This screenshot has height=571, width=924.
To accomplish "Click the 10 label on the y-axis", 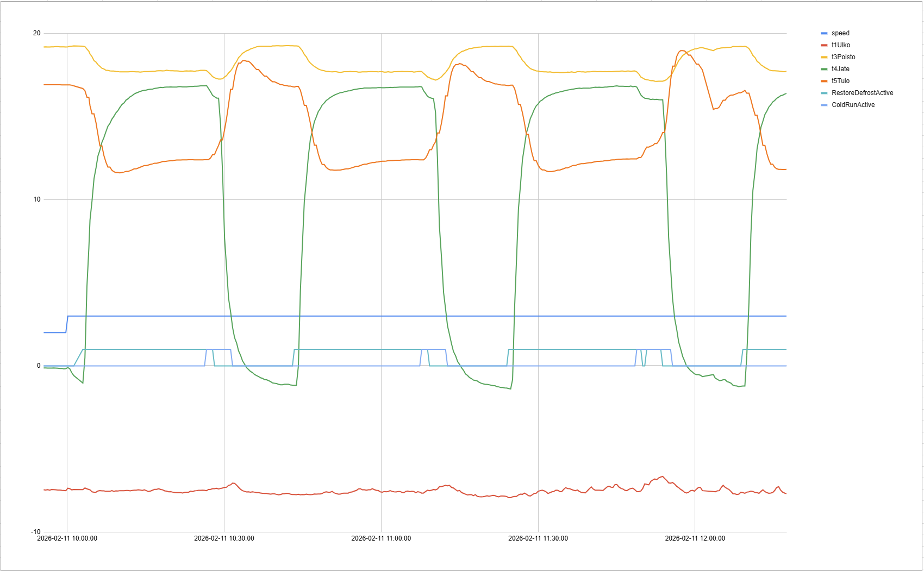I will pyautogui.click(x=36, y=199).
